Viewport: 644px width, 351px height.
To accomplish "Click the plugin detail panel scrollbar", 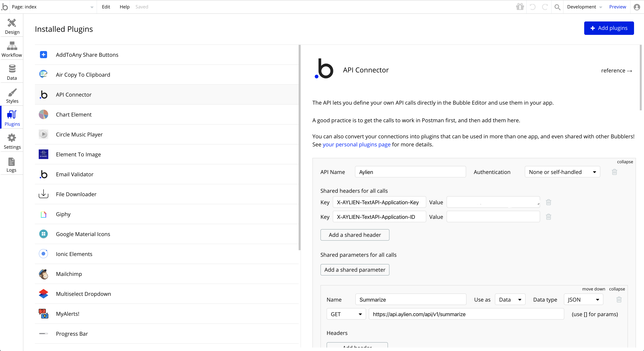I will [641, 77].
